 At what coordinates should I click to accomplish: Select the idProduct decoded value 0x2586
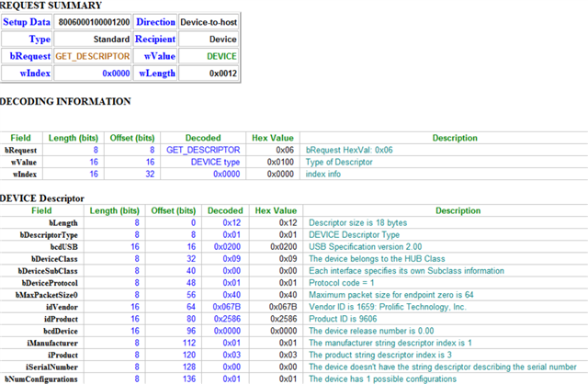tap(227, 319)
